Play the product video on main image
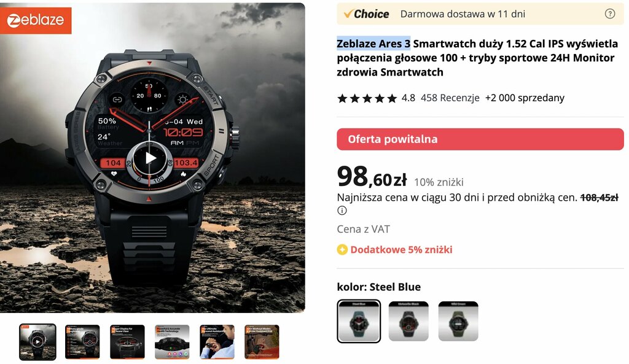This screenshot has width=629, height=364. [x=150, y=158]
